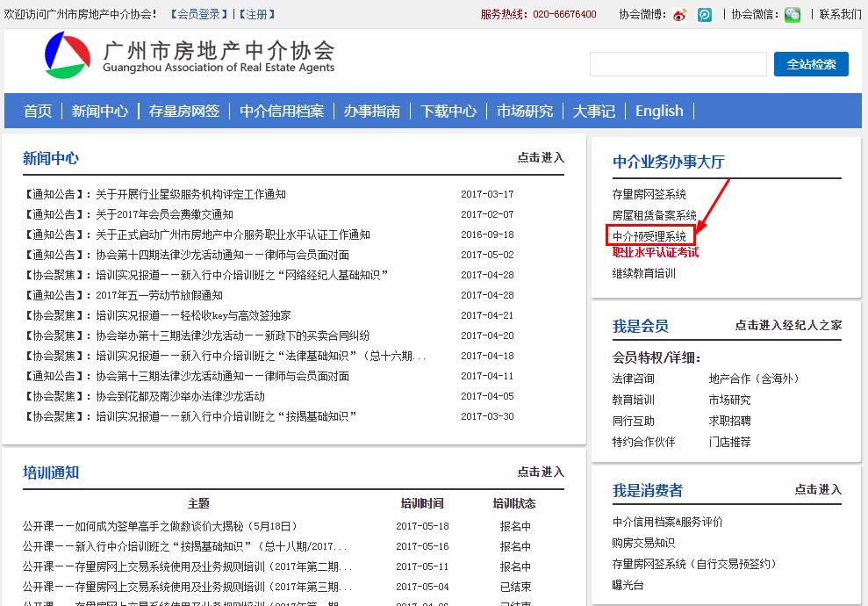Open 地产合作（含海外） link

point(754,379)
